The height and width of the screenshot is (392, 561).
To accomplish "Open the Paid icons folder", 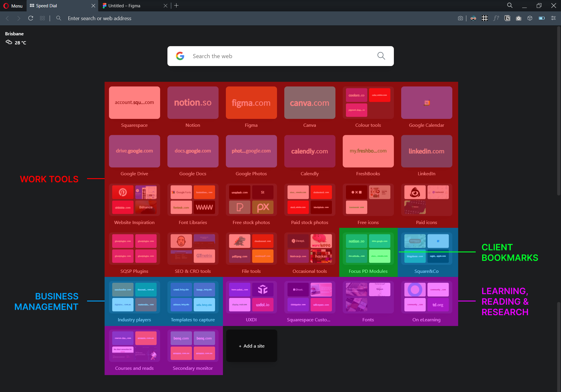I will click(427, 200).
